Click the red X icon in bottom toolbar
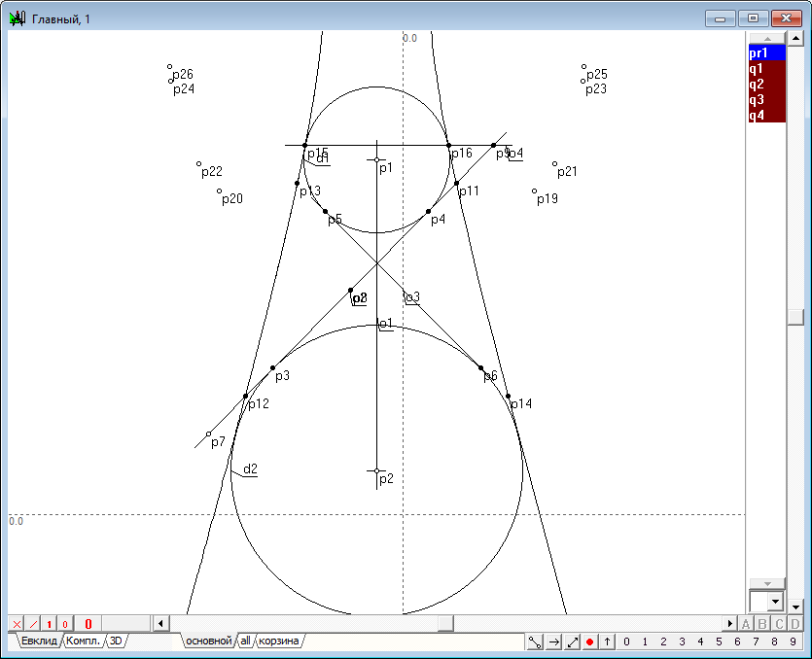Screen dimensions: 812x659 click(x=18, y=624)
